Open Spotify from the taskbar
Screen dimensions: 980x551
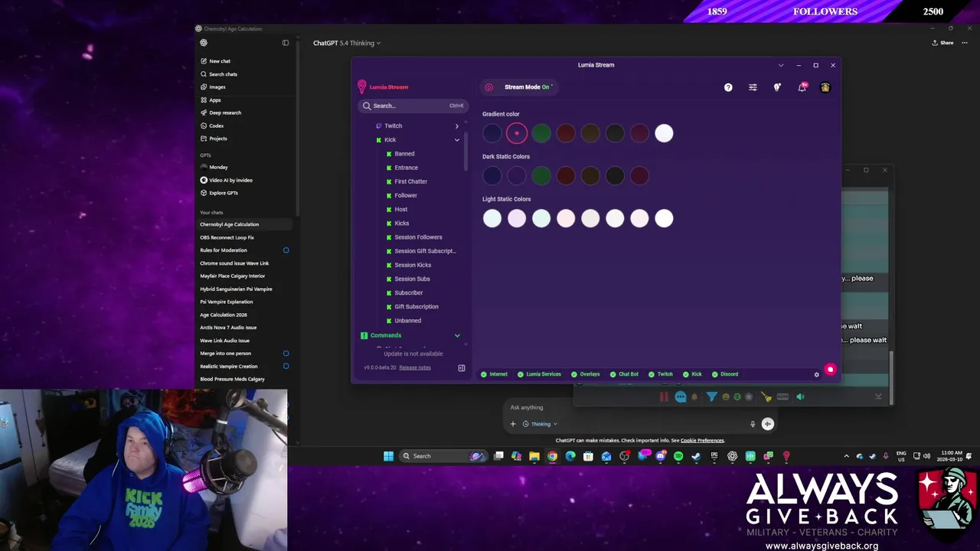click(678, 456)
